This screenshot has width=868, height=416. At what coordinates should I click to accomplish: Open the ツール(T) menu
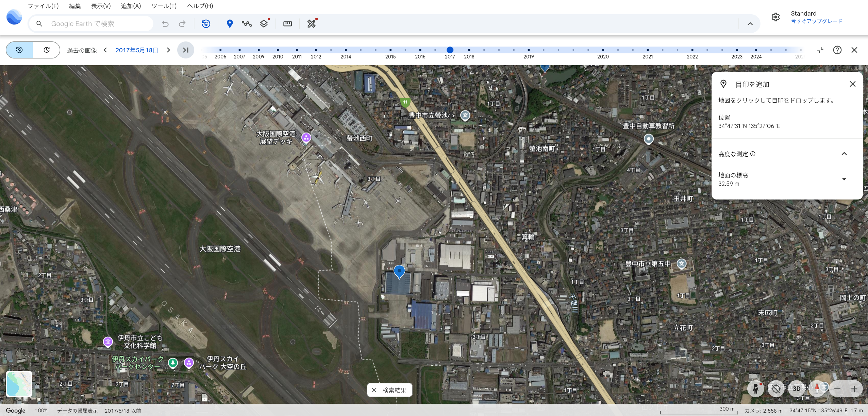pyautogui.click(x=164, y=6)
